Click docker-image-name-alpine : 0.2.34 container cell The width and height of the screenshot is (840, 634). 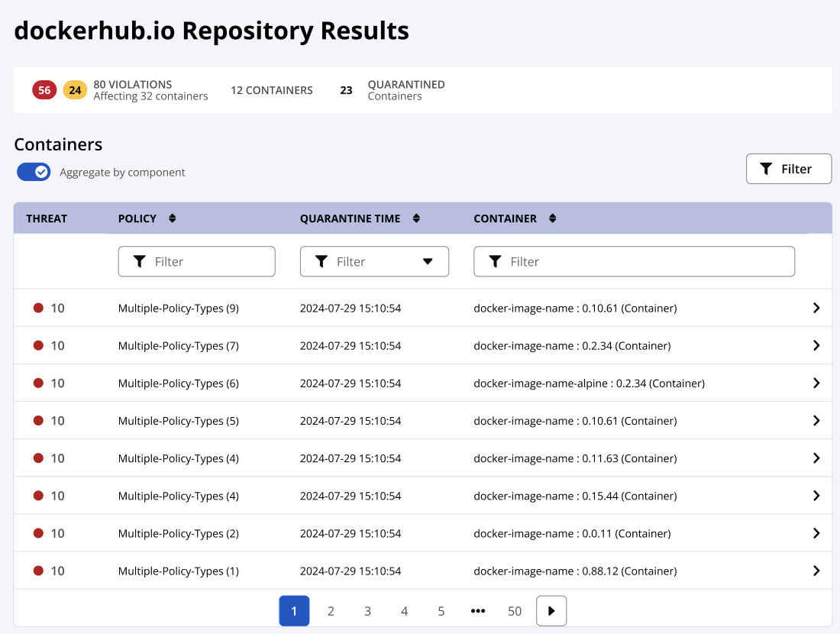pos(590,383)
